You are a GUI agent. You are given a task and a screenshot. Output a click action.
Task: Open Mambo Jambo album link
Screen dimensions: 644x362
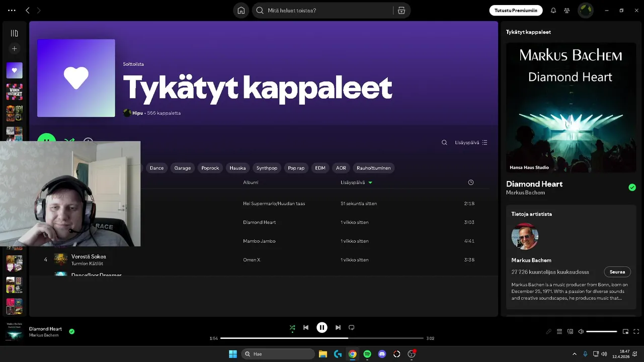(x=259, y=241)
